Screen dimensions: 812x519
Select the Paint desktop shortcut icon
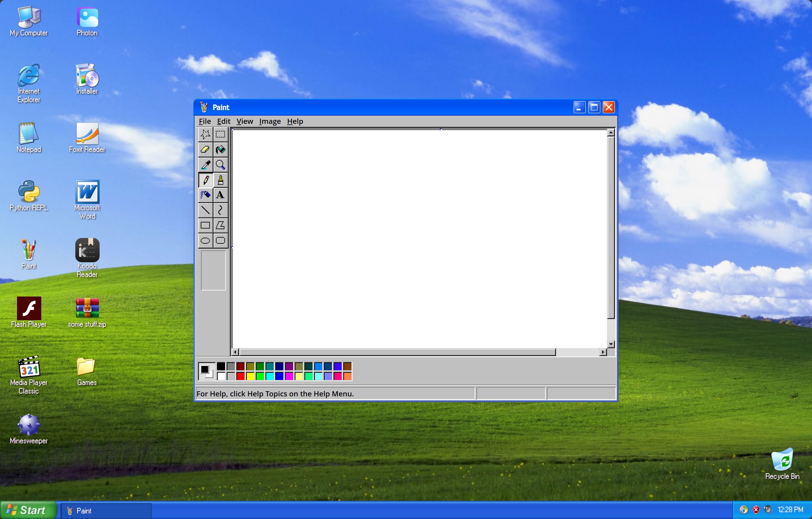(x=29, y=254)
